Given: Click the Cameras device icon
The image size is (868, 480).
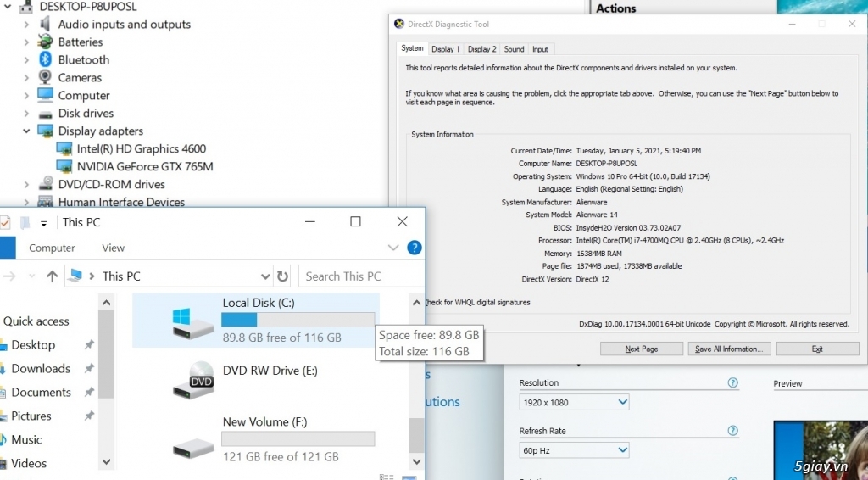Looking at the screenshot, I should point(46,77).
